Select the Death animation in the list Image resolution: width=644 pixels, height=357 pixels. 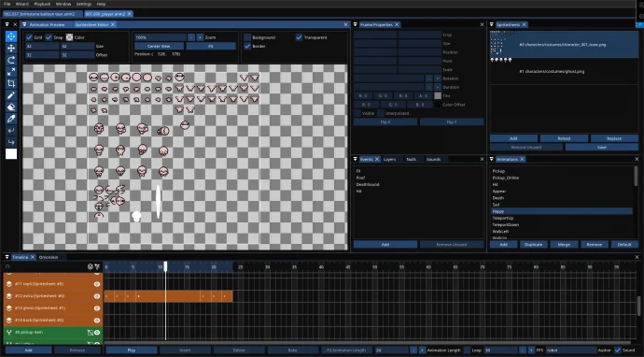click(x=497, y=198)
